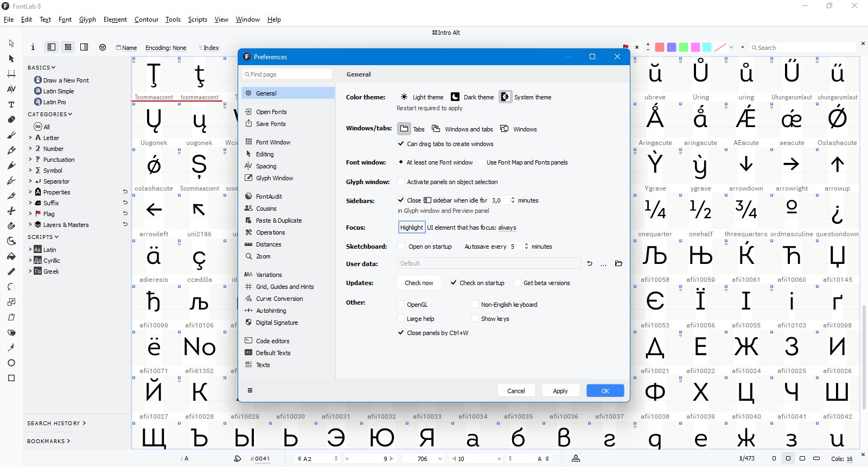Select the Scissors tool
The height and width of the screenshot is (467, 868).
pos(11,210)
